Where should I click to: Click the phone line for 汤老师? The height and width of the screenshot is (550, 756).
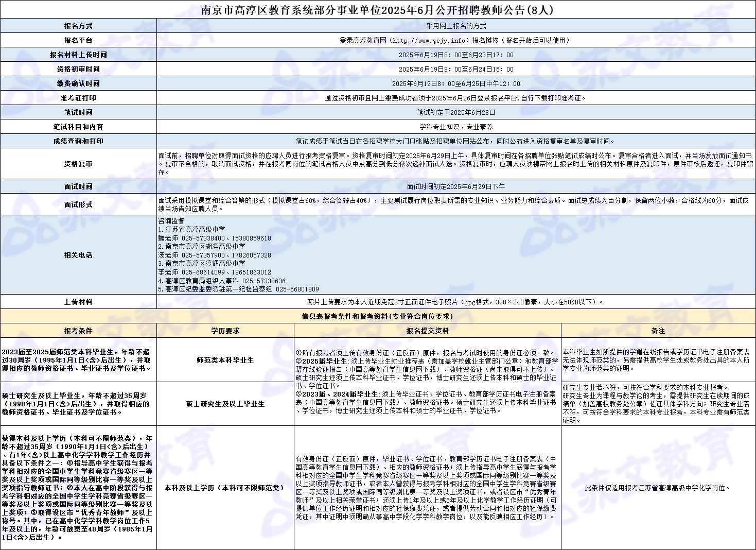point(215,255)
